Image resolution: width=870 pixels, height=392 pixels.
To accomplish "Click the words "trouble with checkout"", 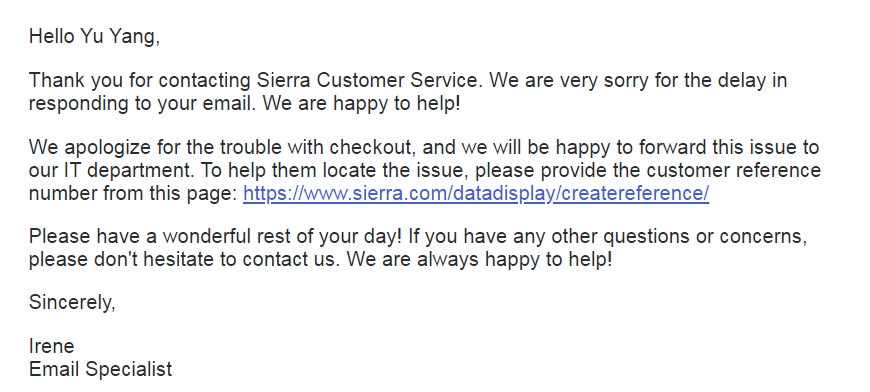I will pyautogui.click(x=316, y=147).
